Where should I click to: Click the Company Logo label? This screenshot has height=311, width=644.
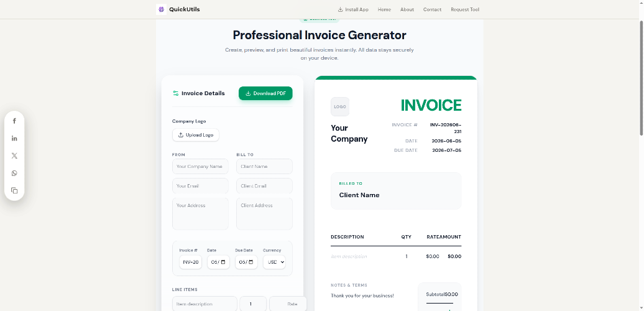(x=189, y=121)
